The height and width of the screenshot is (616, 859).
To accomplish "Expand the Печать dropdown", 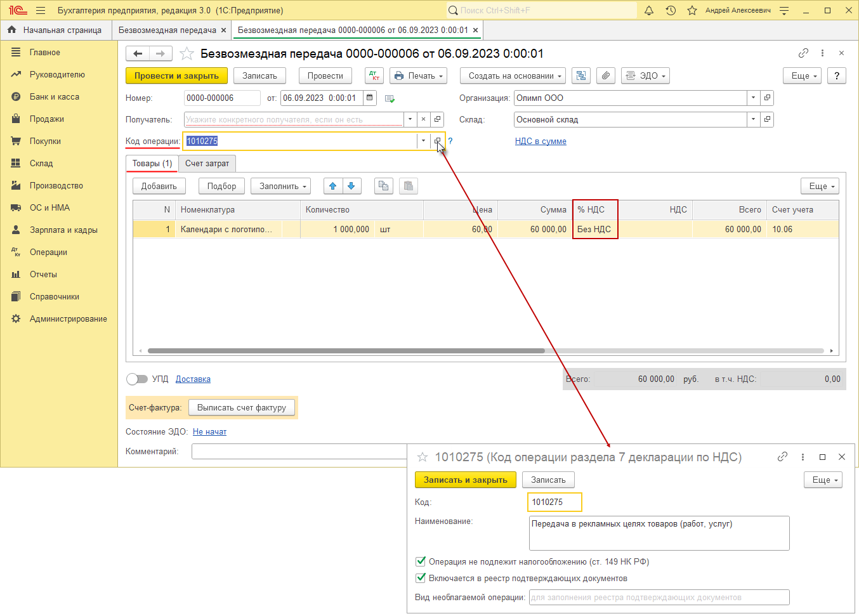I will point(418,75).
